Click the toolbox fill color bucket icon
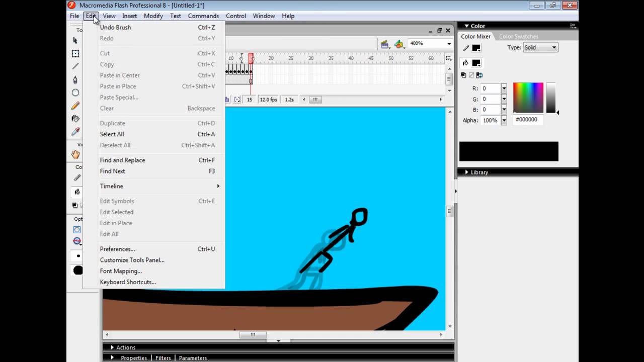 (x=77, y=192)
